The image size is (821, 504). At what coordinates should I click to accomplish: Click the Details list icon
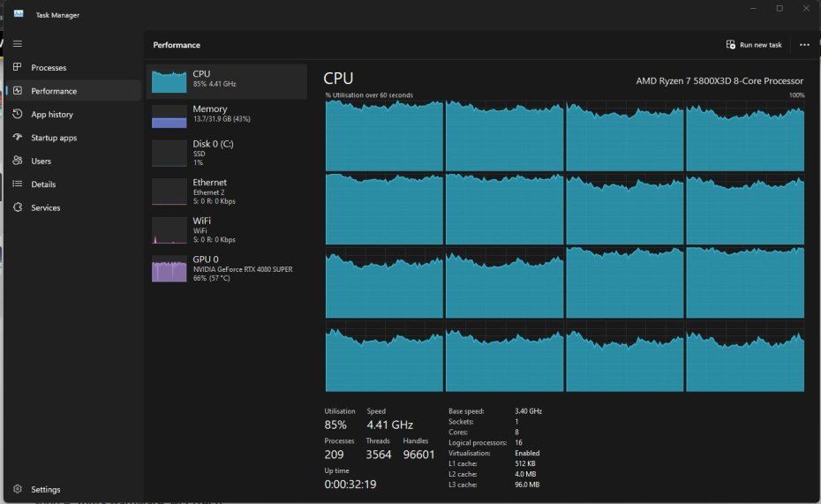(18, 184)
